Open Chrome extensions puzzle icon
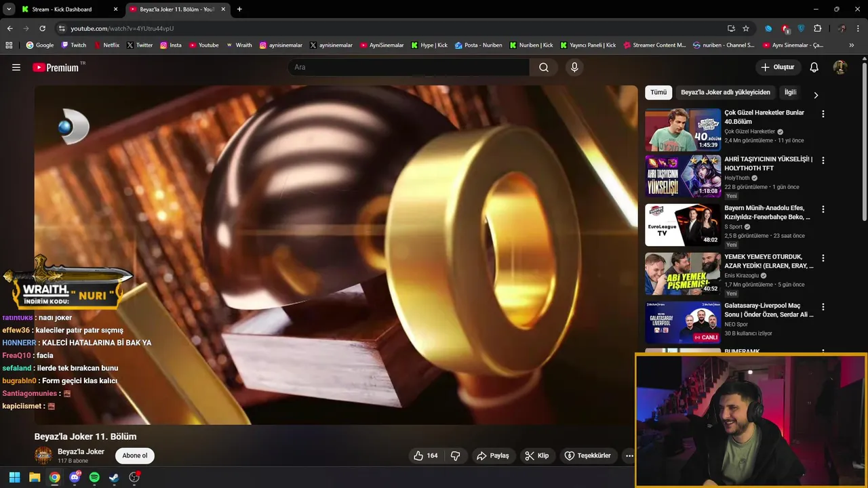 [817, 28]
